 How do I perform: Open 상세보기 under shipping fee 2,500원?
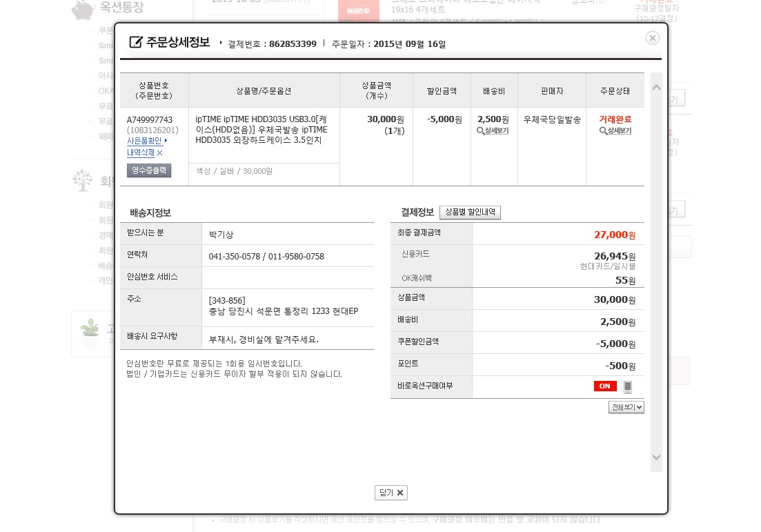click(x=493, y=131)
